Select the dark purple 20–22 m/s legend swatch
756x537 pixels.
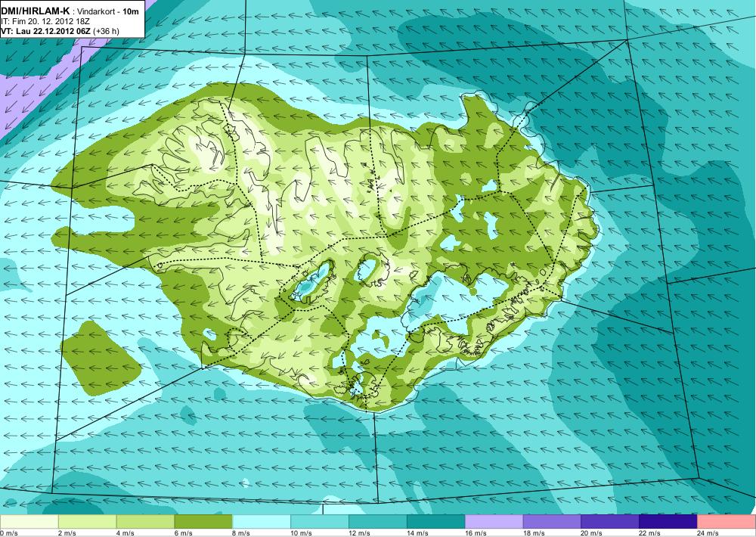[610, 522]
